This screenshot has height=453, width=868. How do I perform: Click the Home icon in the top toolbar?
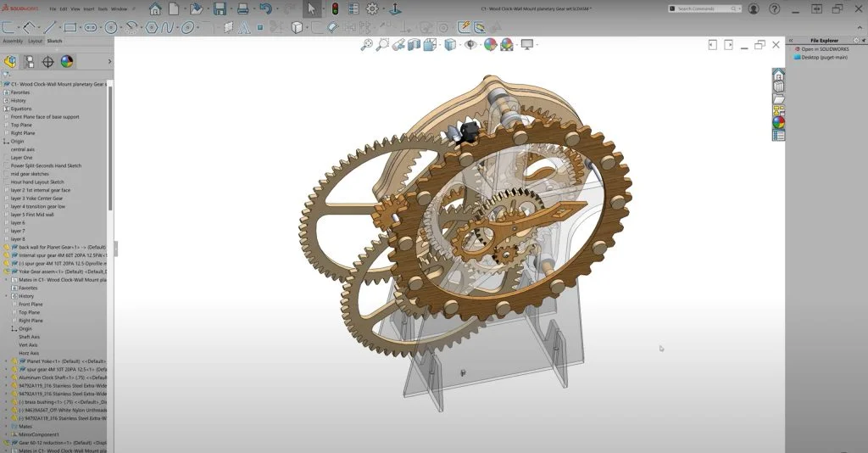pos(155,8)
